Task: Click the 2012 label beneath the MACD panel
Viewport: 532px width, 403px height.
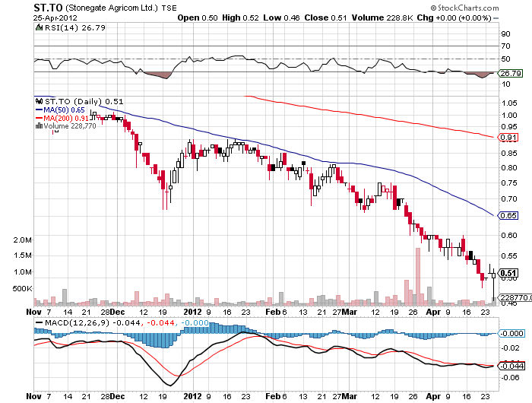Action: click(192, 396)
